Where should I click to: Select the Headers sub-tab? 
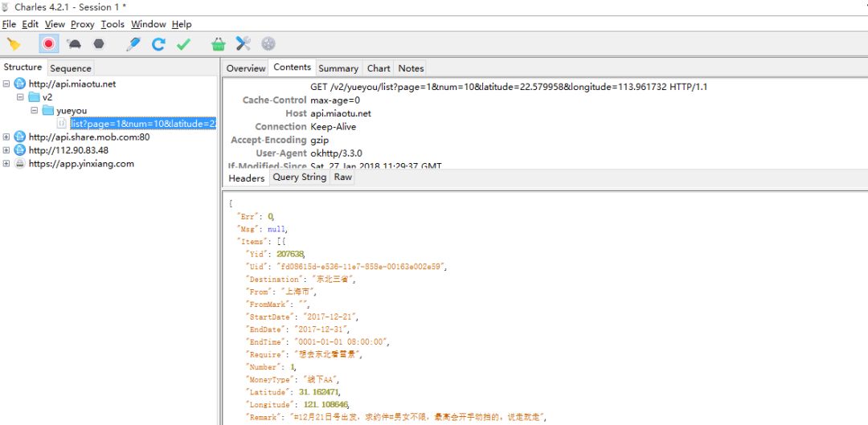point(247,178)
